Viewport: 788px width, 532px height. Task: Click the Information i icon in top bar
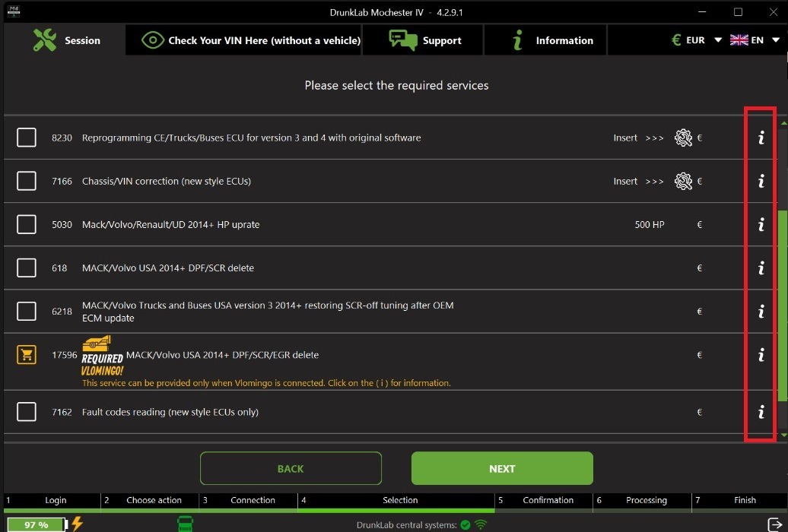point(520,40)
